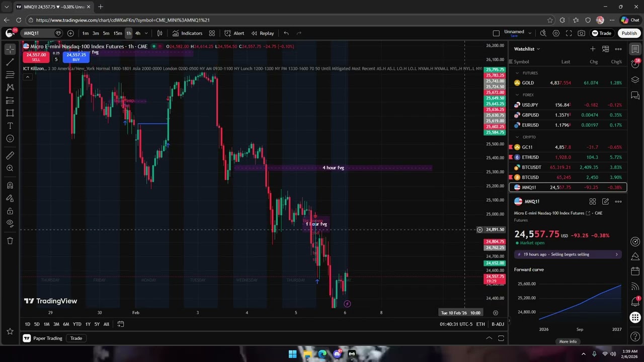Open the forecasting and measurement tools
The width and height of the screenshot is (644, 362).
click(10, 100)
